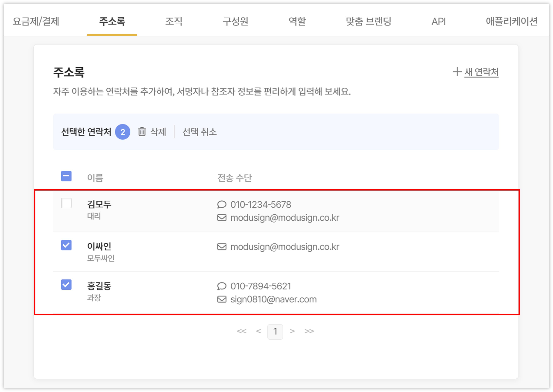This screenshot has width=553, height=392.
Task: Toggle the select-all checkbox in table header
Action: click(66, 176)
